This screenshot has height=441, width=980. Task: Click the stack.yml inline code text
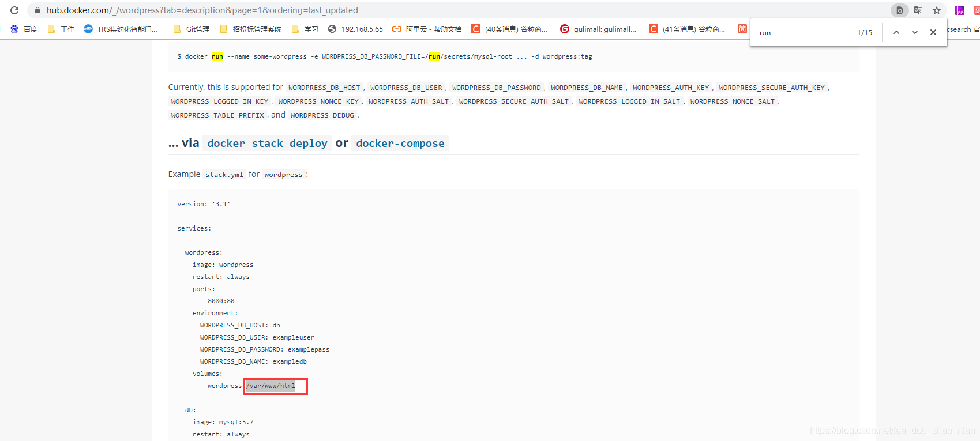click(x=224, y=175)
